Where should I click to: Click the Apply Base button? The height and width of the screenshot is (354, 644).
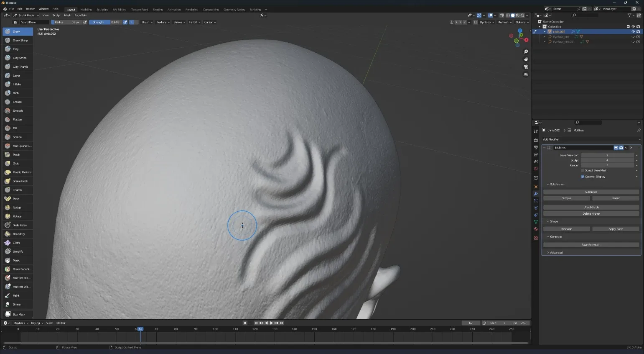(x=615, y=229)
